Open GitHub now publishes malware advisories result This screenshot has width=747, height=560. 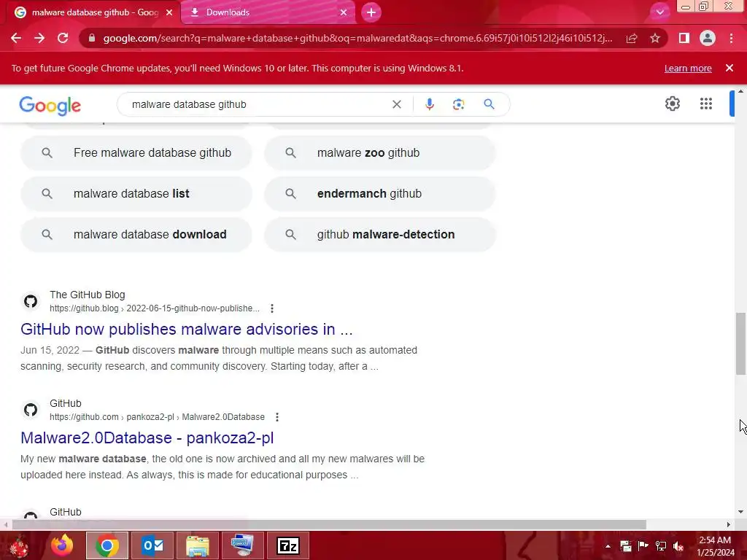[186, 329]
